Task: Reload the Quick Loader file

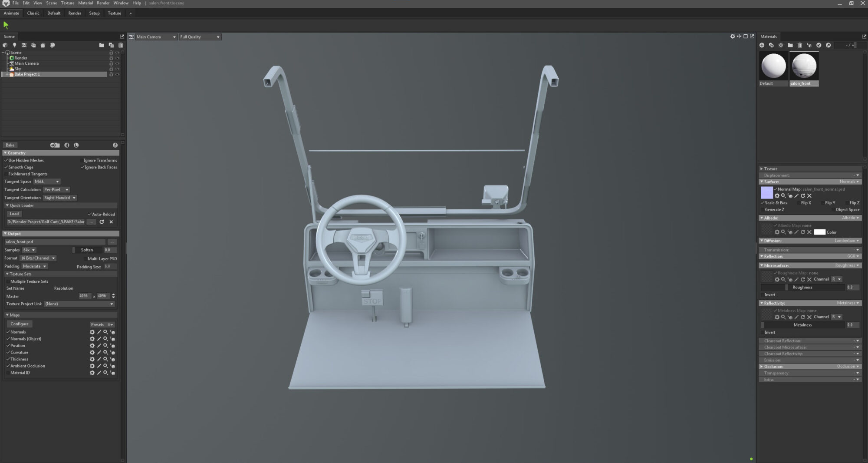Action: coord(102,222)
